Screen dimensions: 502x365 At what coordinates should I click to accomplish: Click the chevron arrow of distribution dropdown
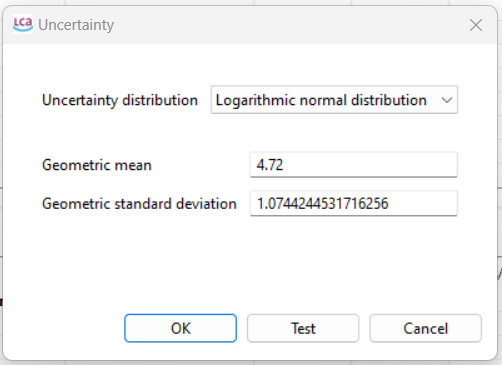click(447, 100)
